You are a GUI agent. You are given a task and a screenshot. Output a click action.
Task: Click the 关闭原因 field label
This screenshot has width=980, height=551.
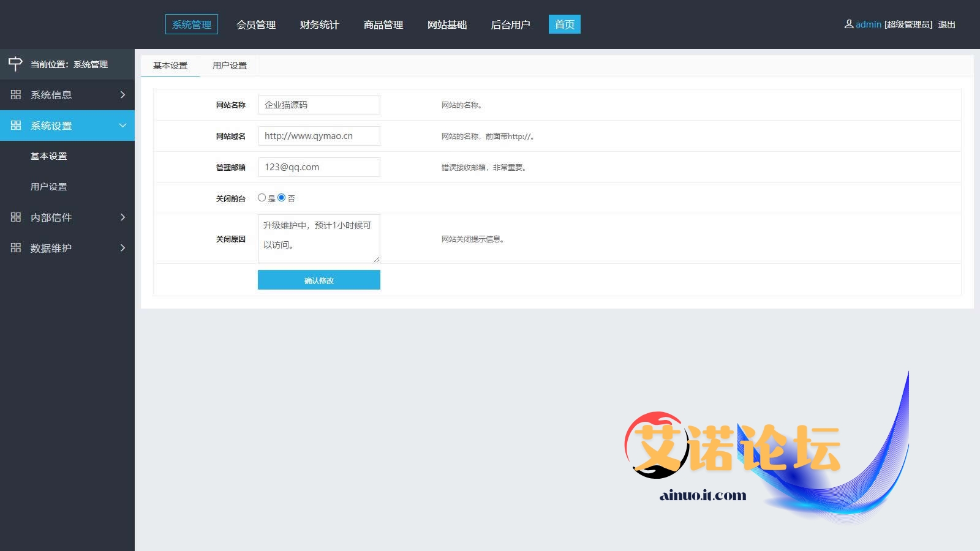(231, 239)
